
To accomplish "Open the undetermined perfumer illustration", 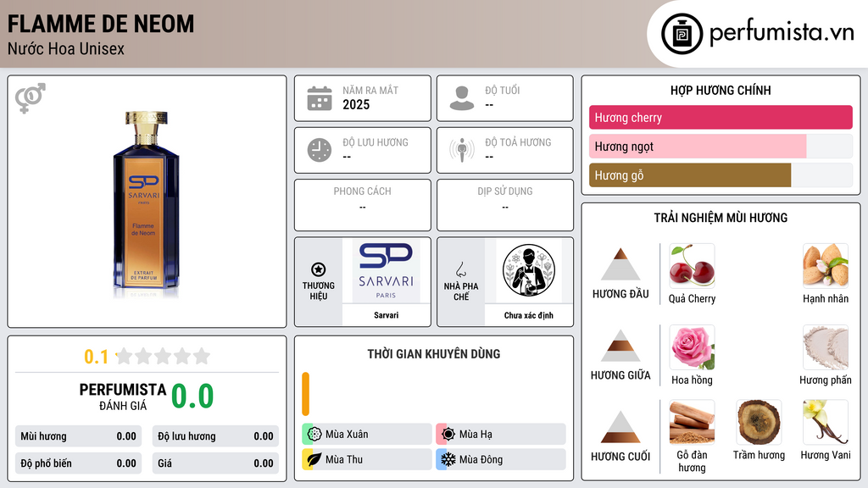I will point(529,270).
